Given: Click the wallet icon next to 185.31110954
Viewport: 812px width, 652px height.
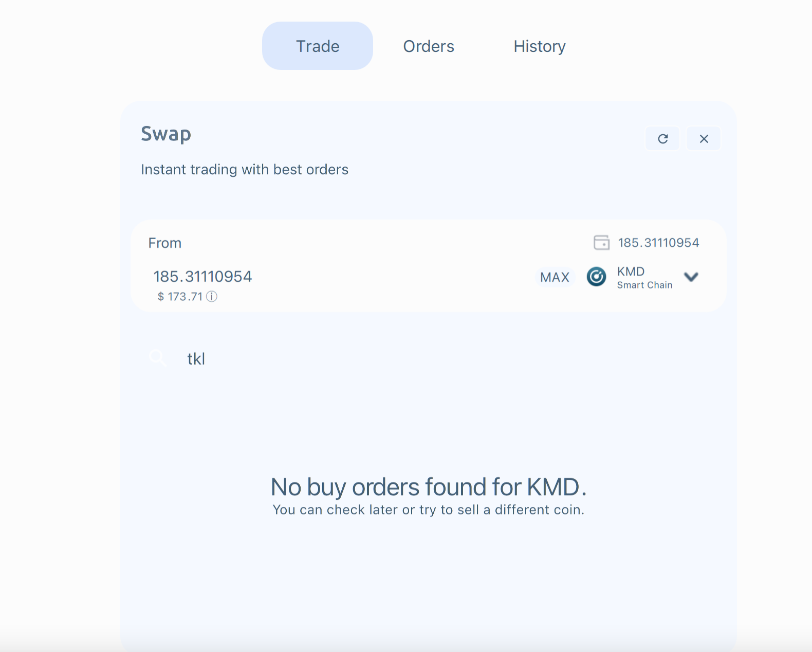Looking at the screenshot, I should click(600, 242).
